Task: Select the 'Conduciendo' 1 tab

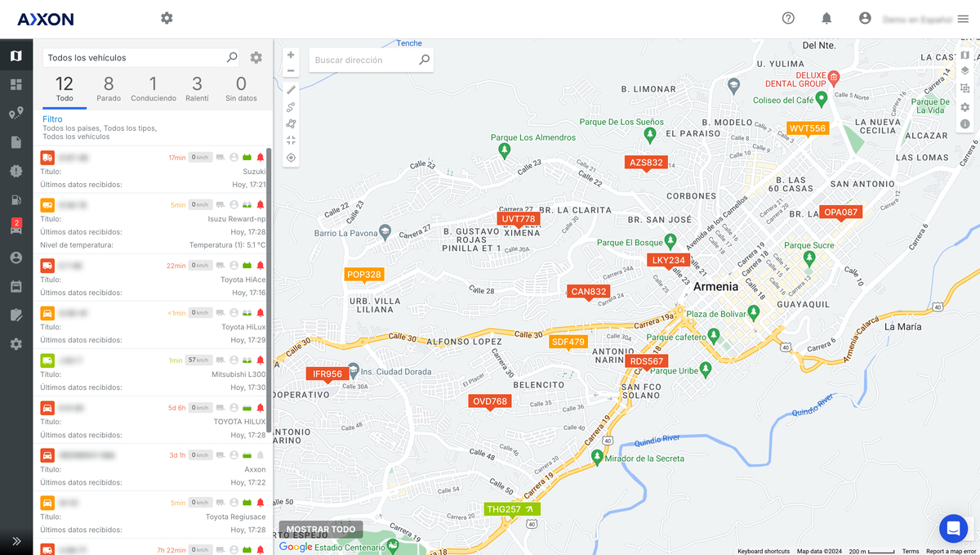Action: pos(153,89)
